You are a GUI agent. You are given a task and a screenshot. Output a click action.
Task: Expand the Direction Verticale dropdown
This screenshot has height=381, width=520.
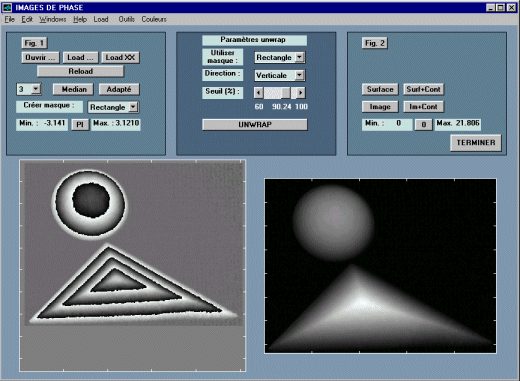tap(299, 75)
